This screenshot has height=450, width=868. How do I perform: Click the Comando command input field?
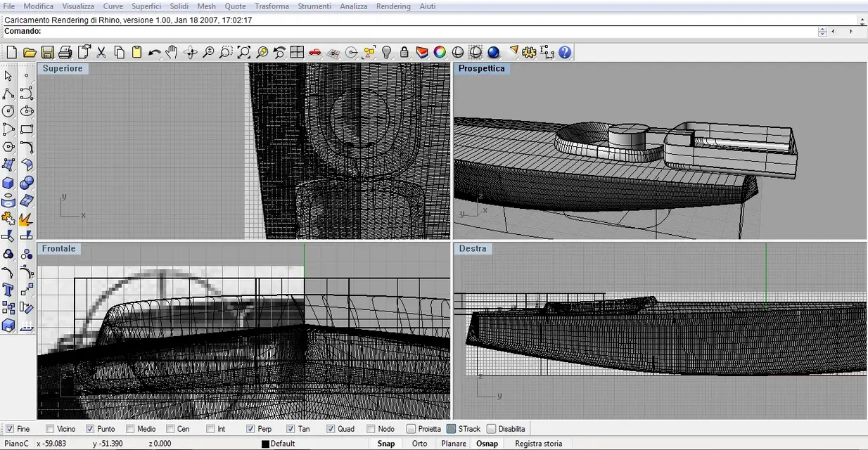coord(429,31)
